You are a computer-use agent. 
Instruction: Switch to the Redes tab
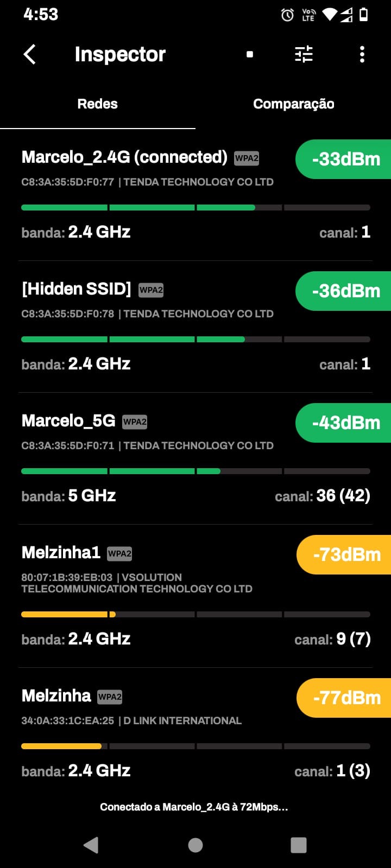[x=98, y=104]
